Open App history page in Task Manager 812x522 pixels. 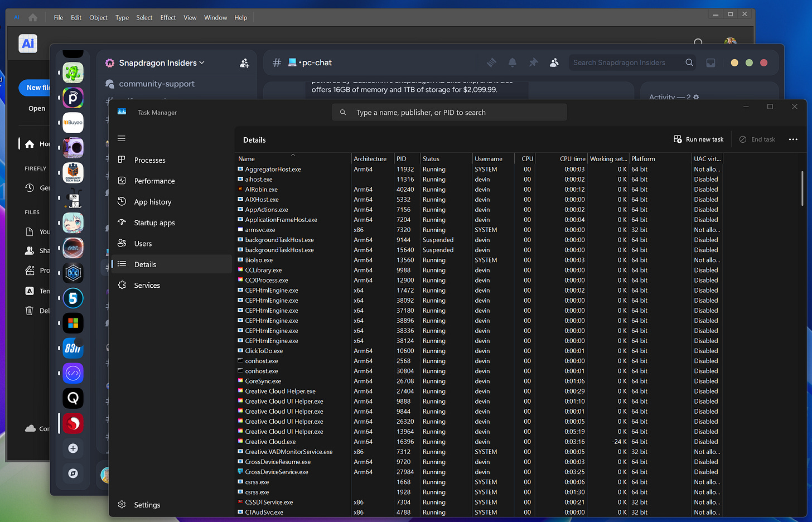point(171,202)
